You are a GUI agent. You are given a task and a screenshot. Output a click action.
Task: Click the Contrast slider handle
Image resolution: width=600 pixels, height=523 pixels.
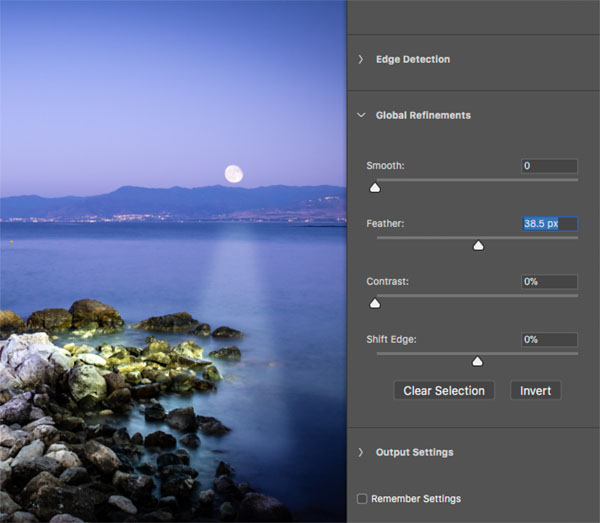click(375, 303)
